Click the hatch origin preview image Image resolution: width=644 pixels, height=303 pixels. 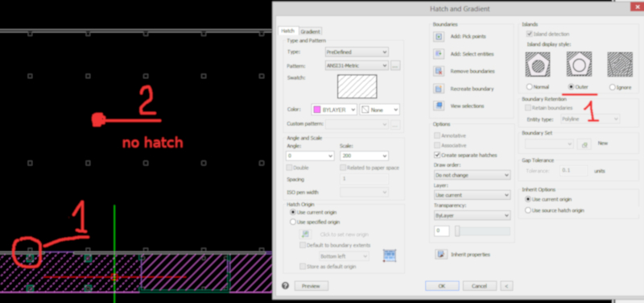point(390,255)
